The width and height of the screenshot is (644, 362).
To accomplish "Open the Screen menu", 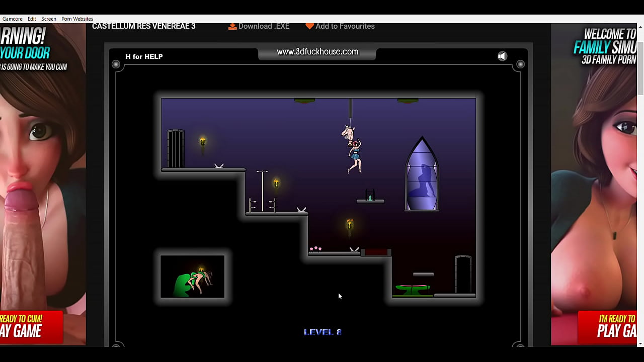I will point(48,19).
